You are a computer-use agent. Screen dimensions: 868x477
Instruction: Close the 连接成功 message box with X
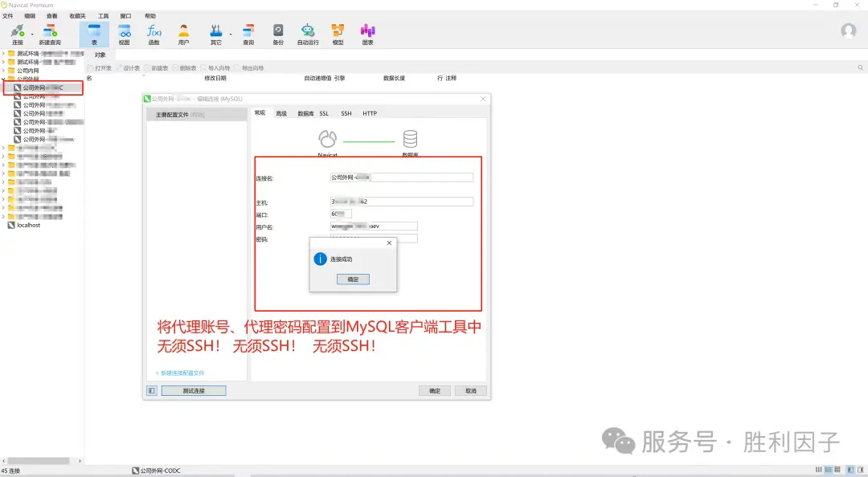click(x=389, y=243)
